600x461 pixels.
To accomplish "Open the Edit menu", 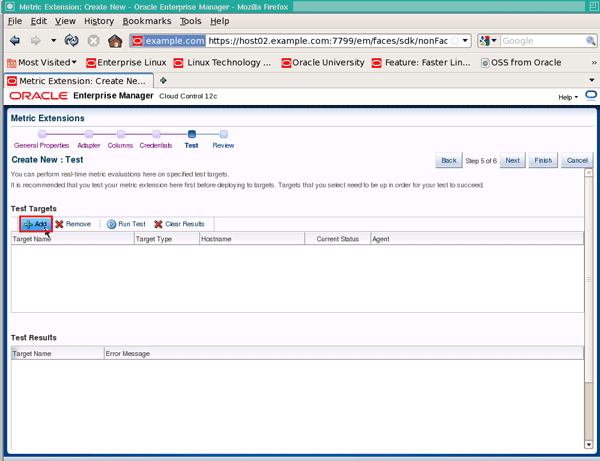I will [x=39, y=21].
